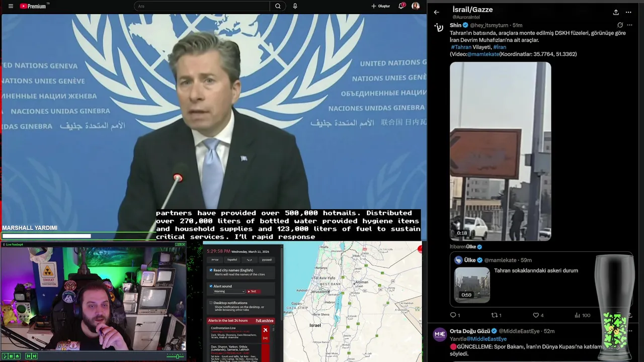Viewport: 644px width, 362px height.
Task: Share the İsrail/Gazze list
Action: (616, 12)
